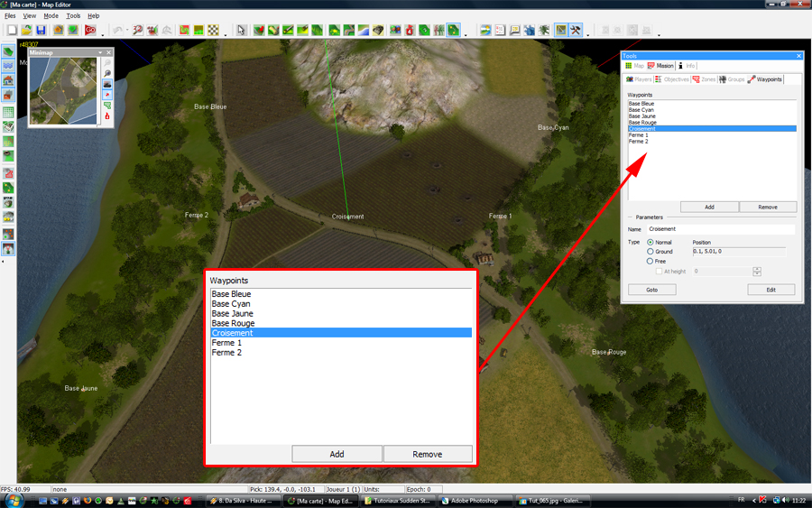The image size is (812, 508).
Task: Select the arrow pointer selection tool
Action: tap(241, 30)
